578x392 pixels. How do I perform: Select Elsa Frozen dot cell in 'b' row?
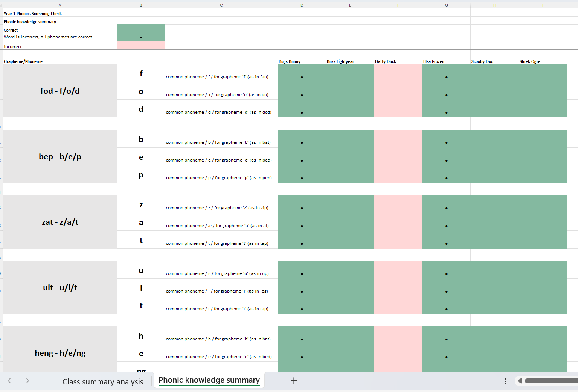(446, 139)
